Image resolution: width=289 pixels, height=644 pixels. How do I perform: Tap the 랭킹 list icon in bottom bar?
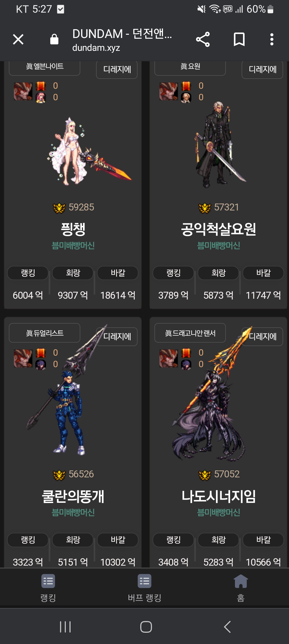[x=48, y=581]
